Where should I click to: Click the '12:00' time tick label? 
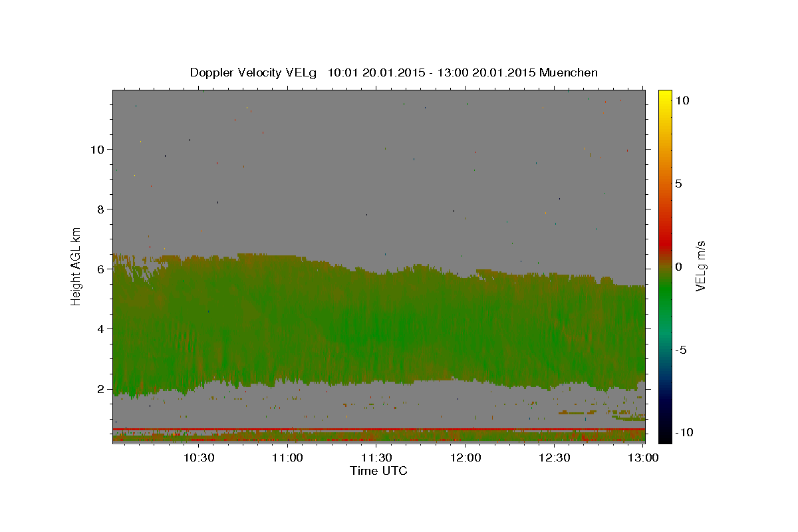pos(465,458)
